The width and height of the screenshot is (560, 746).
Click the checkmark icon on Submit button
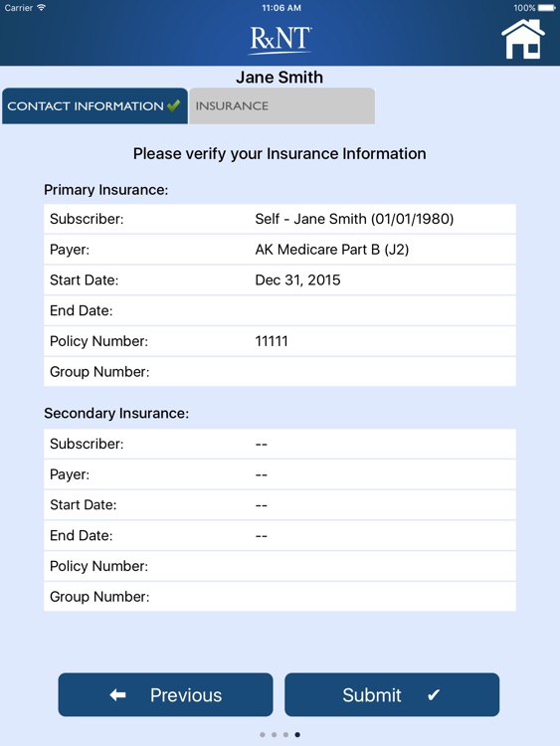pos(434,695)
